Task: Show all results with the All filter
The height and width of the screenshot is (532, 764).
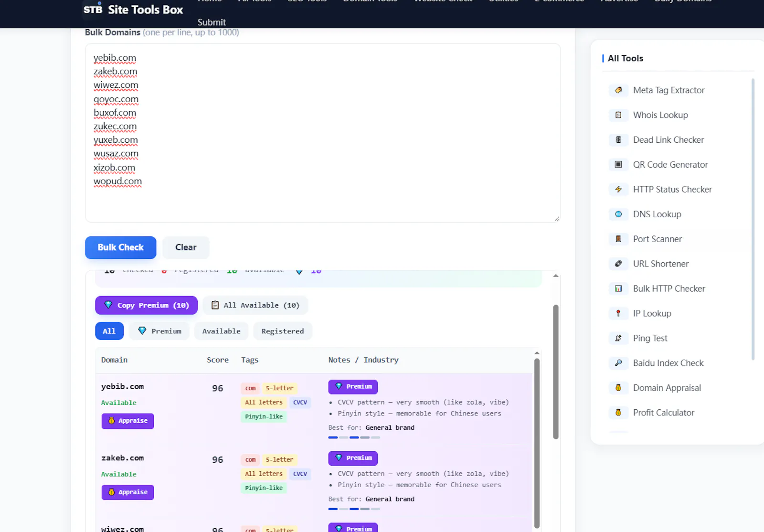Action: click(x=109, y=331)
